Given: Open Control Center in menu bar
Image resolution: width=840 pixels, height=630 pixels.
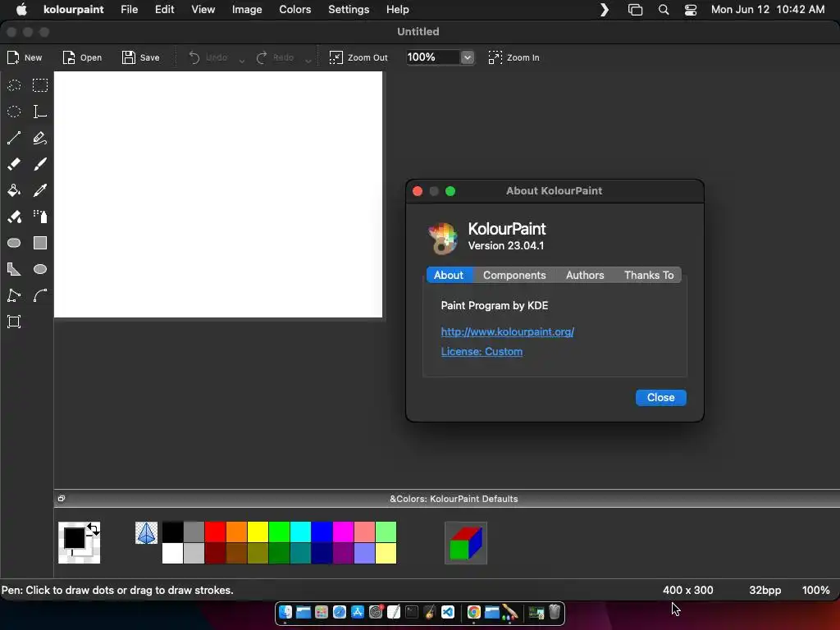Looking at the screenshot, I should click(x=691, y=10).
